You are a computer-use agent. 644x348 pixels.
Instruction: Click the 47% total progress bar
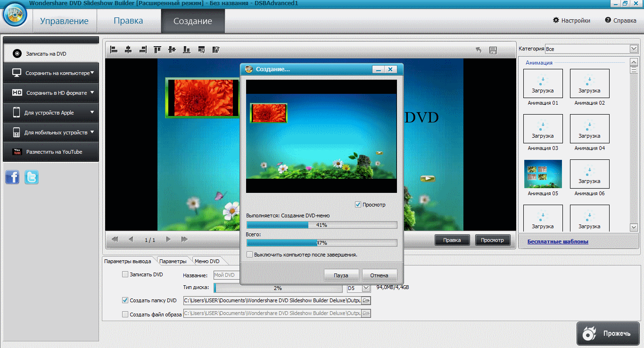tap(322, 243)
